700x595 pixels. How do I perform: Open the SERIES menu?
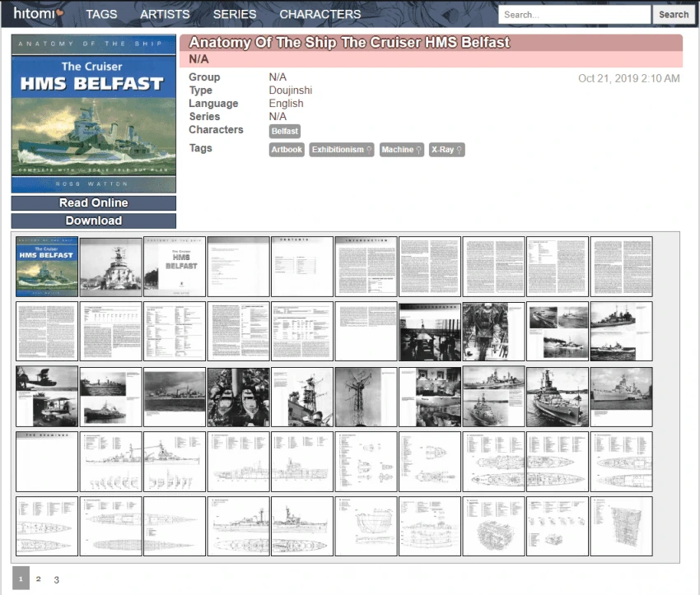235,14
